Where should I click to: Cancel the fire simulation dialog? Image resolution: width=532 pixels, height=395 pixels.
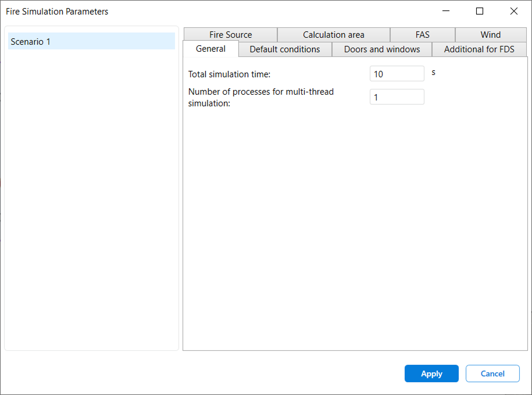pos(492,374)
